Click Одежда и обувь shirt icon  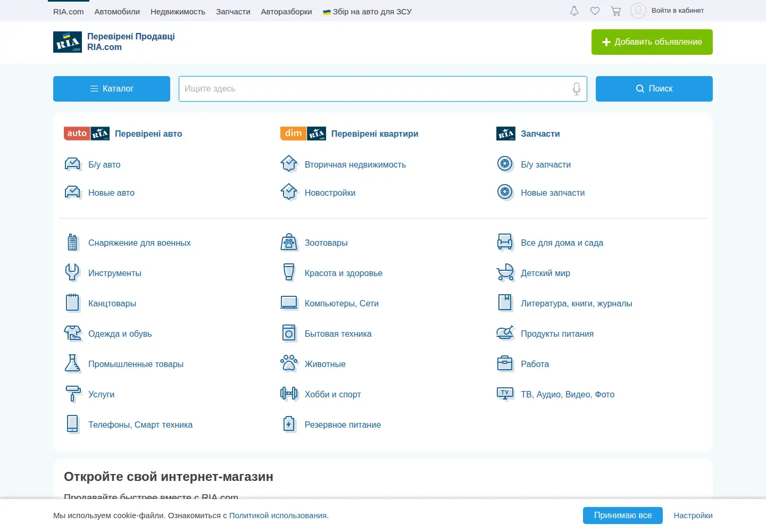coord(73,334)
